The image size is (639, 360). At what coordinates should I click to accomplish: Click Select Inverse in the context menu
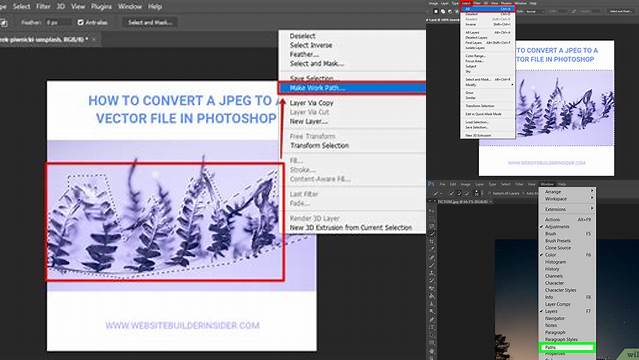click(311, 45)
